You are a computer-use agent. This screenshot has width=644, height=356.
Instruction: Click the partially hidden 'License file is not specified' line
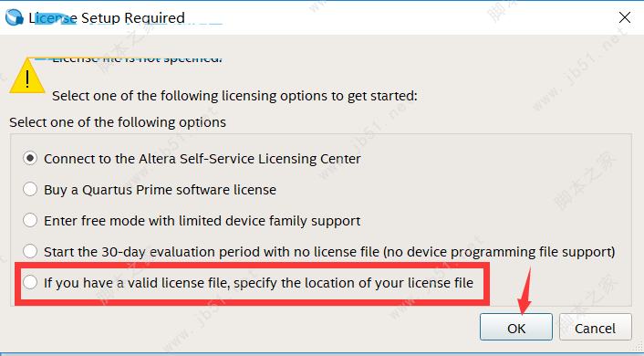coord(137,59)
